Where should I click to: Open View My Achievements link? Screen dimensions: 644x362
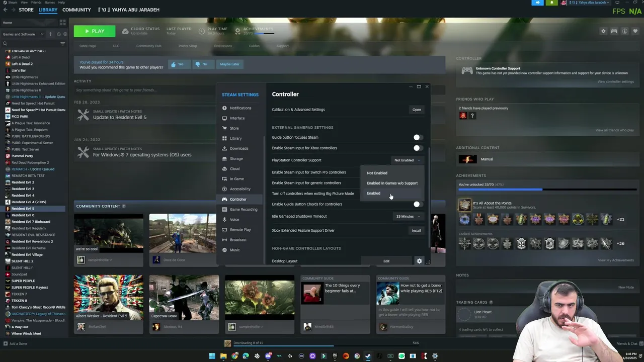pyautogui.click(x=616, y=260)
